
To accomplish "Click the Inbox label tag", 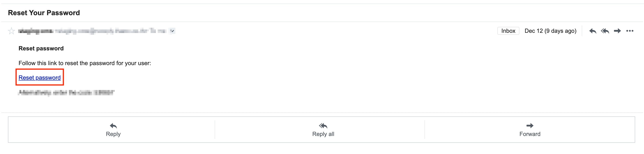I will (508, 31).
